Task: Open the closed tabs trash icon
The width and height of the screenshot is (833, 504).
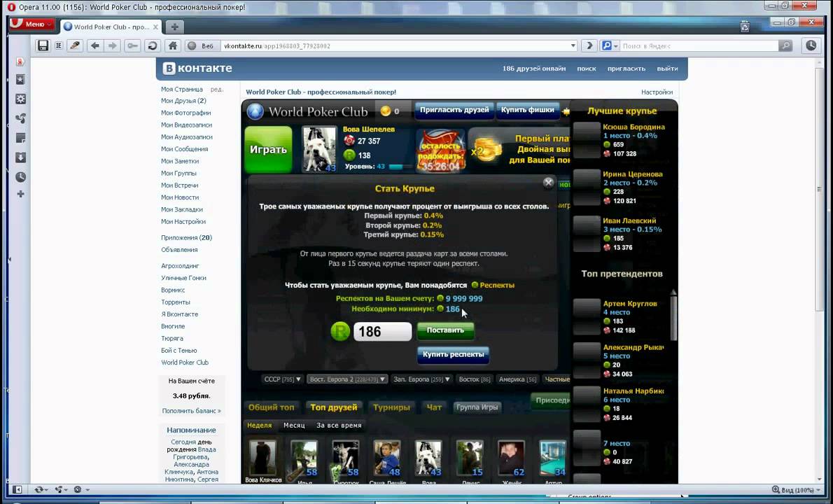Action: click(745, 27)
